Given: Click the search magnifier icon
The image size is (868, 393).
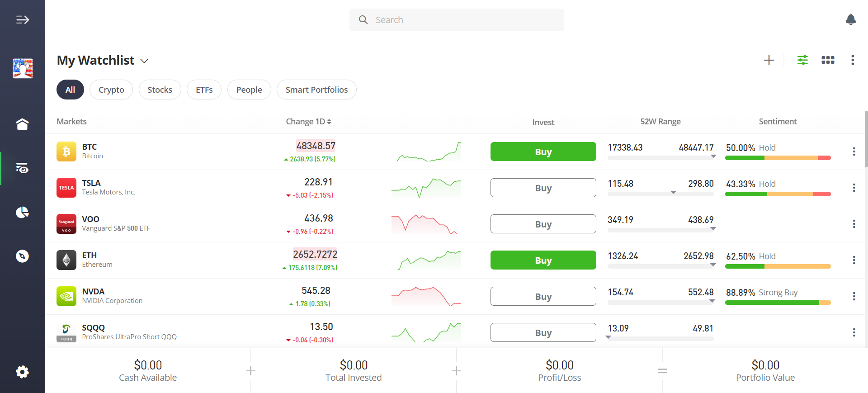Looking at the screenshot, I should point(363,20).
